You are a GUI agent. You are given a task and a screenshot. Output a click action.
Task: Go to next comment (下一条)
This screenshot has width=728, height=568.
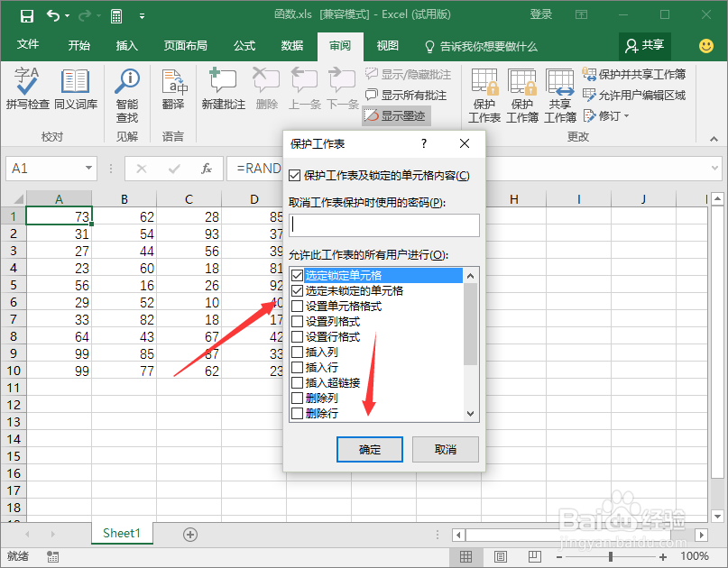343,89
